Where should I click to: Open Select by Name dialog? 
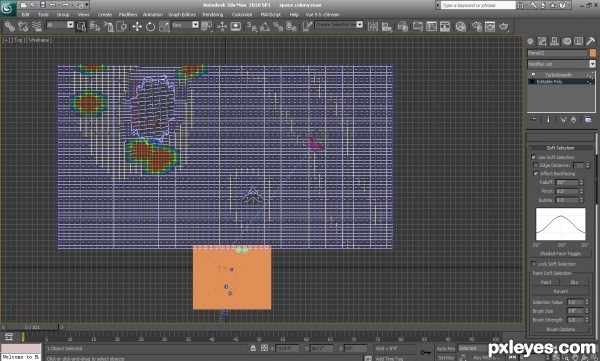click(95, 26)
